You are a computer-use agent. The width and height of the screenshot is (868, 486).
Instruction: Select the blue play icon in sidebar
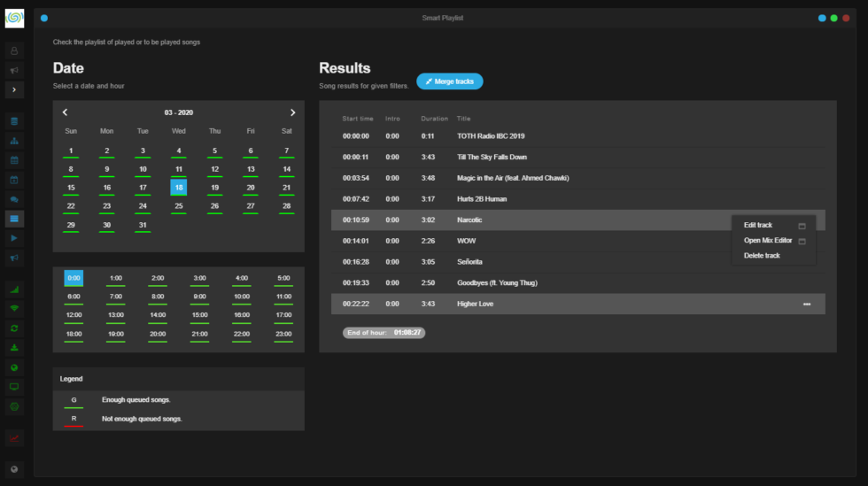pyautogui.click(x=14, y=238)
